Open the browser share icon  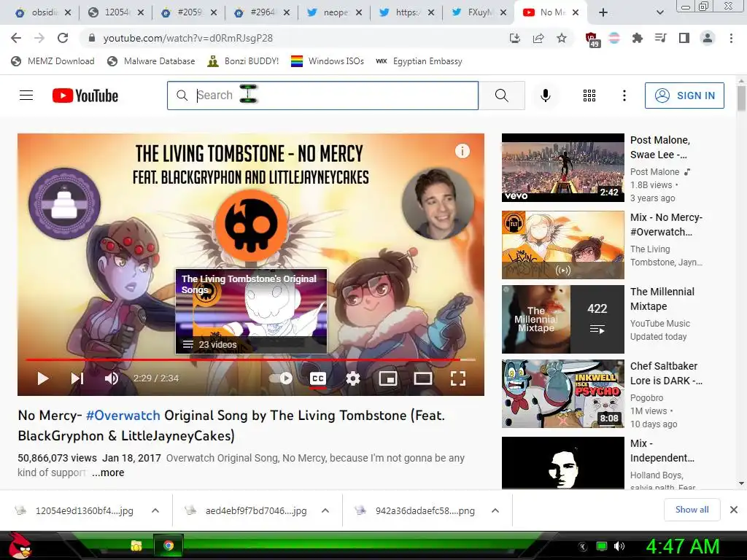click(x=538, y=38)
